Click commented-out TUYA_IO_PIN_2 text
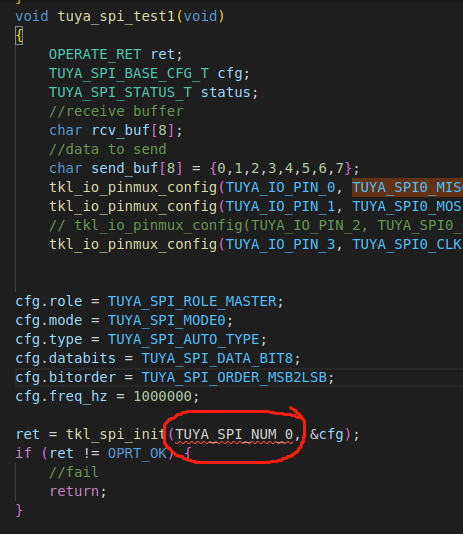 click(306, 225)
